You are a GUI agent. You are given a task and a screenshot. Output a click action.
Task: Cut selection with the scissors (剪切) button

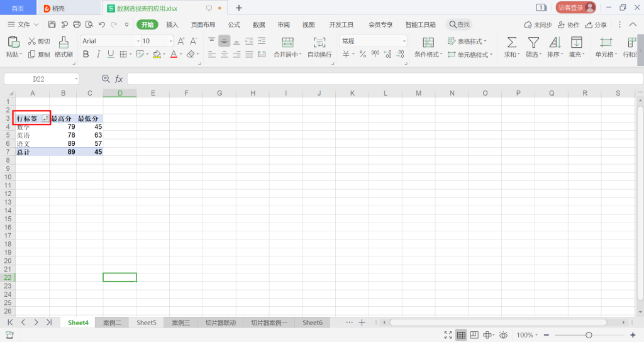coord(39,41)
